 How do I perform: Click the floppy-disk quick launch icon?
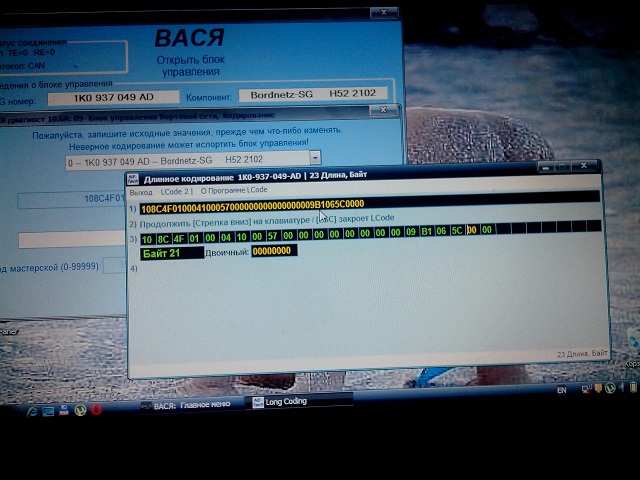pyautogui.click(x=64, y=411)
